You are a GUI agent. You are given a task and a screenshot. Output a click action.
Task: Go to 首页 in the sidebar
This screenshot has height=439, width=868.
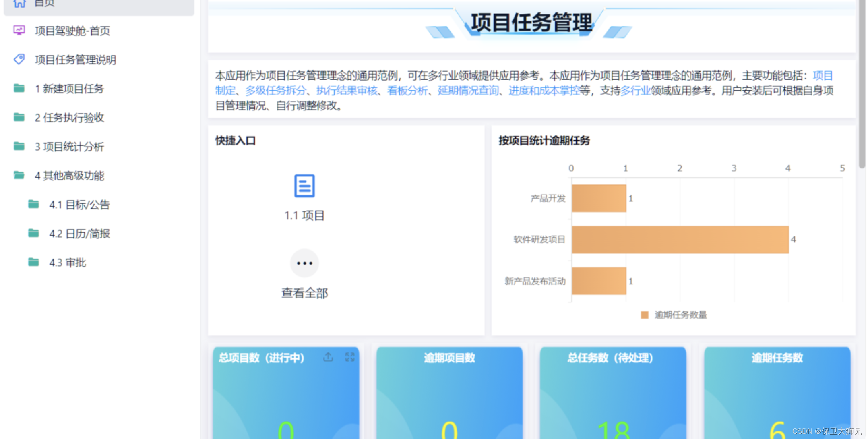[x=44, y=4]
